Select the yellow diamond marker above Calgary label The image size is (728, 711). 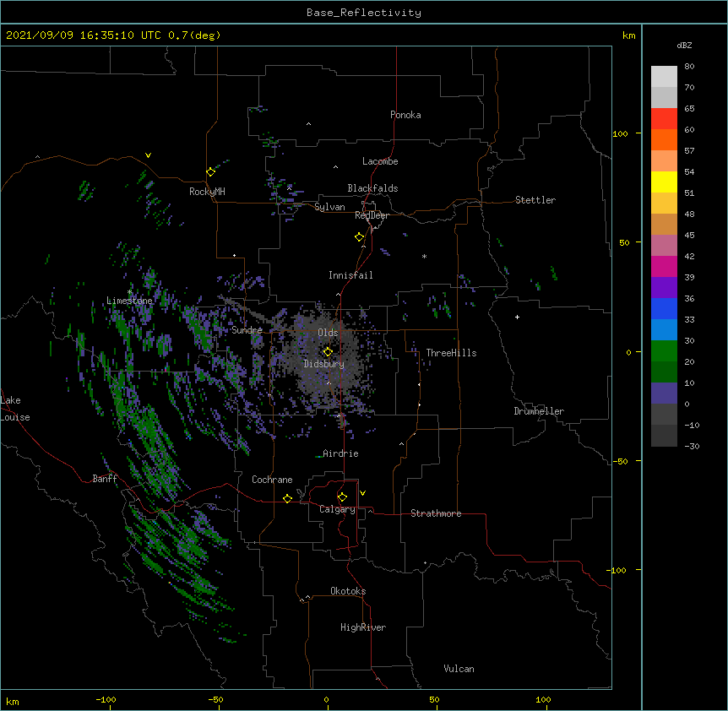click(342, 497)
